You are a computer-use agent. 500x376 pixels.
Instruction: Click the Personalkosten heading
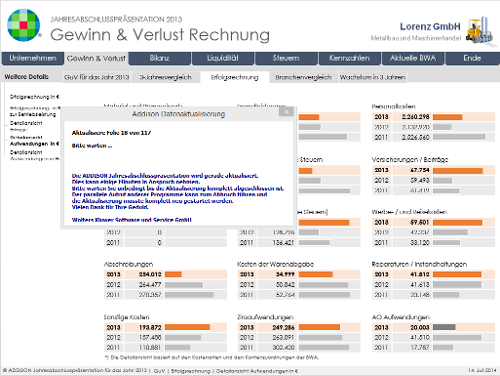pos(393,107)
